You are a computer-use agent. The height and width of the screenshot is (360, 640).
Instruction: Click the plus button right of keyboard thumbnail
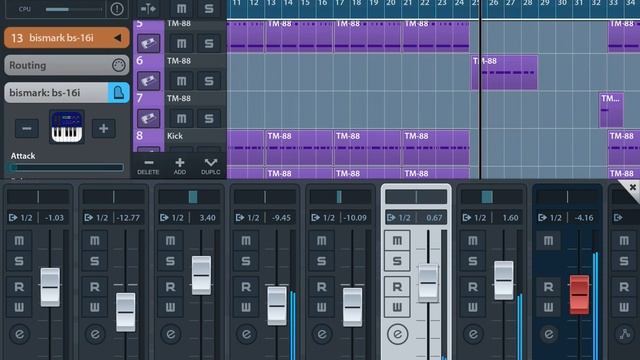(x=104, y=129)
